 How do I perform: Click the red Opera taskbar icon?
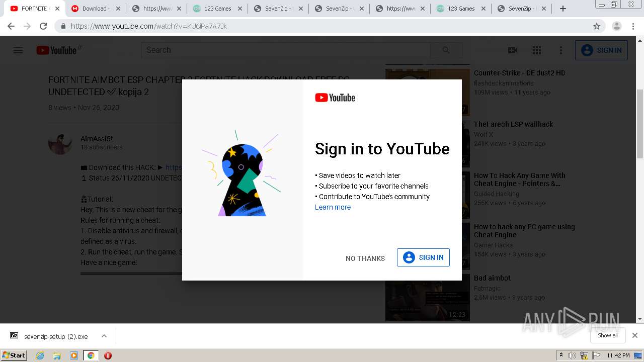click(108, 355)
